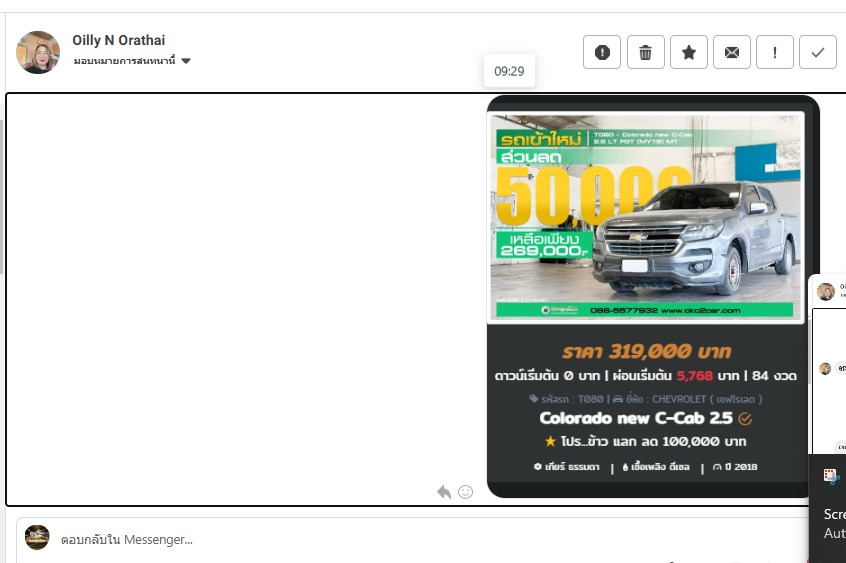The image size is (846, 563).
Task: Star this conversation as follow-up
Action: pyautogui.click(x=688, y=52)
